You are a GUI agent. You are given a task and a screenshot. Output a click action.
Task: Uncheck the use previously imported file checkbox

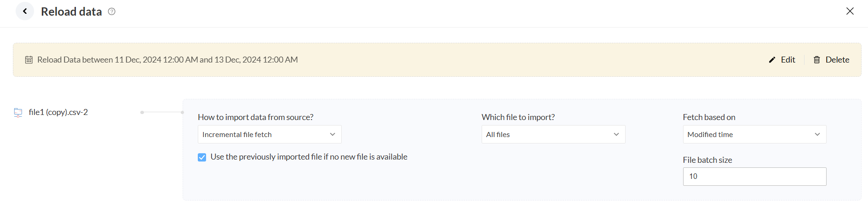202,157
